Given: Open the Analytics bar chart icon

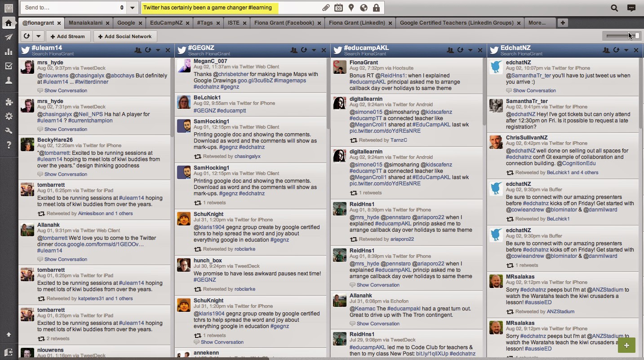Looking at the screenshot, I should [x=9, y=52].
